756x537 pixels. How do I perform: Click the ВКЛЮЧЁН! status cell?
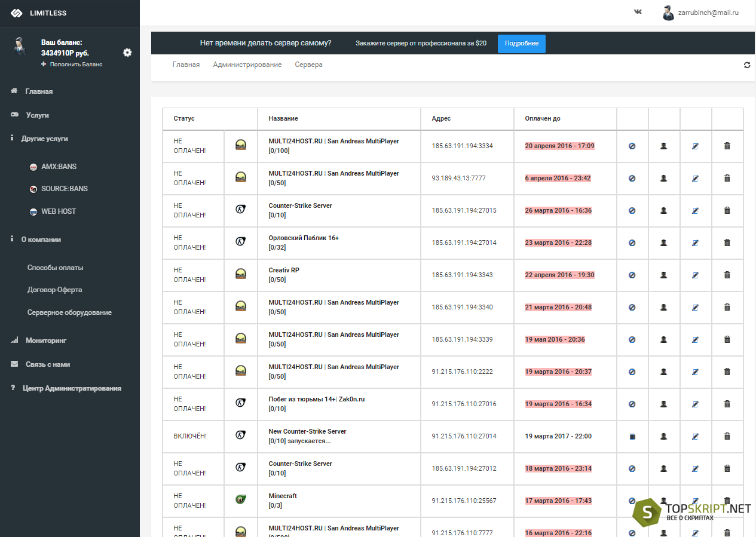(x=190, y=436)
